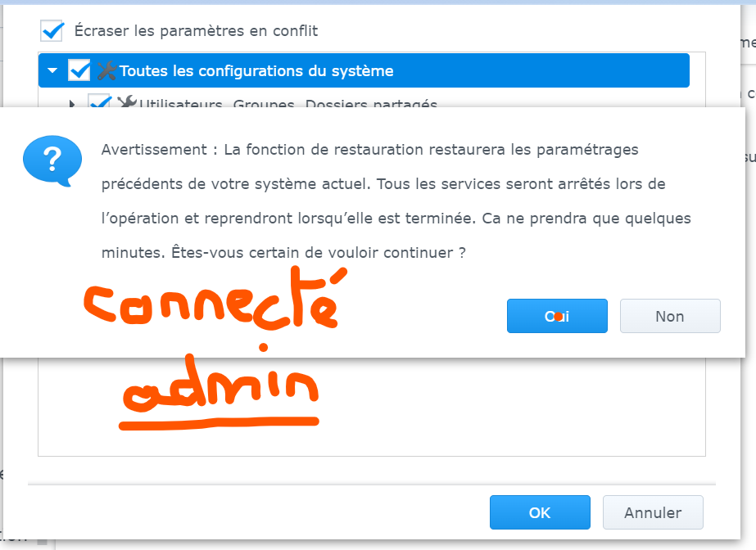756x550 pixels.
Task: Confirm the restoration by clicking Oui
Action: coord(557,316)
